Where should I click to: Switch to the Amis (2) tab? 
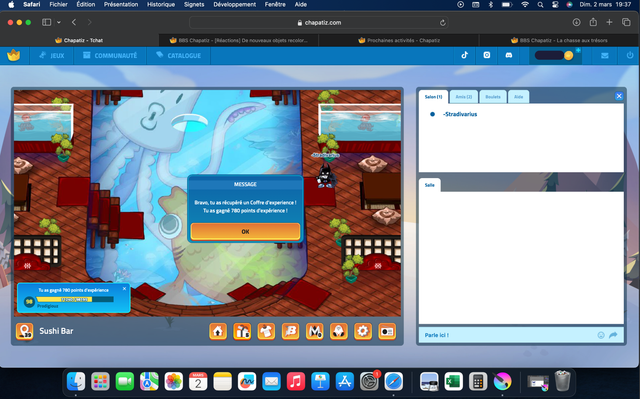coord(464,97)
